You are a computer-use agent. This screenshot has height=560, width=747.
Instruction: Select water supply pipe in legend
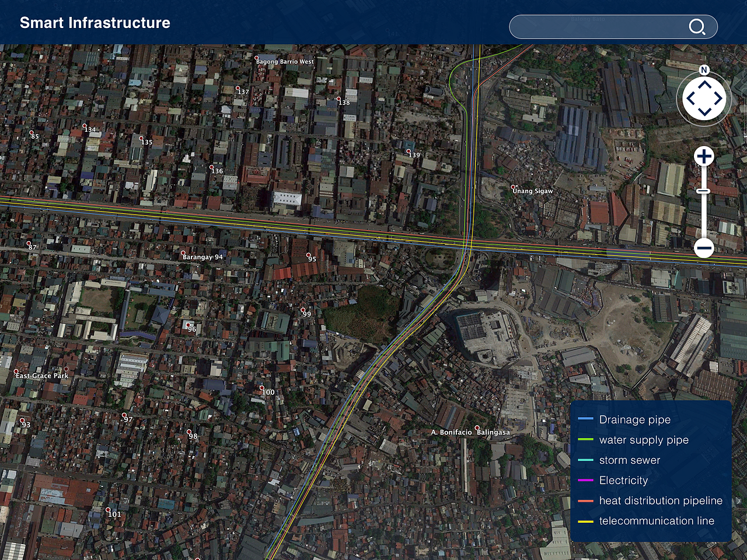[x=644, y=440]
